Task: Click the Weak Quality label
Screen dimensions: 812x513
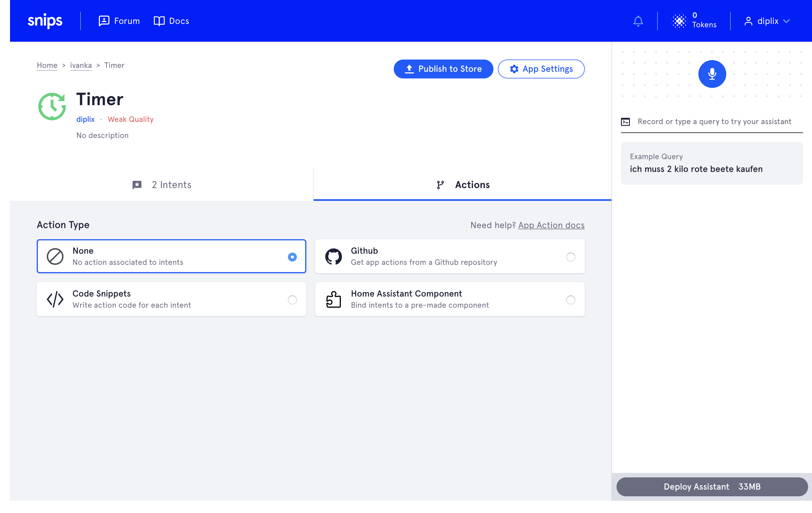Action: coord(131,119)
